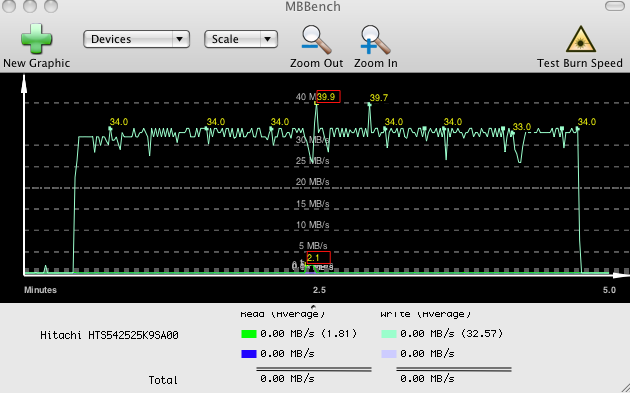Open the Devices dropdown menu
630x393 pixels.
(x=136, y=39)
